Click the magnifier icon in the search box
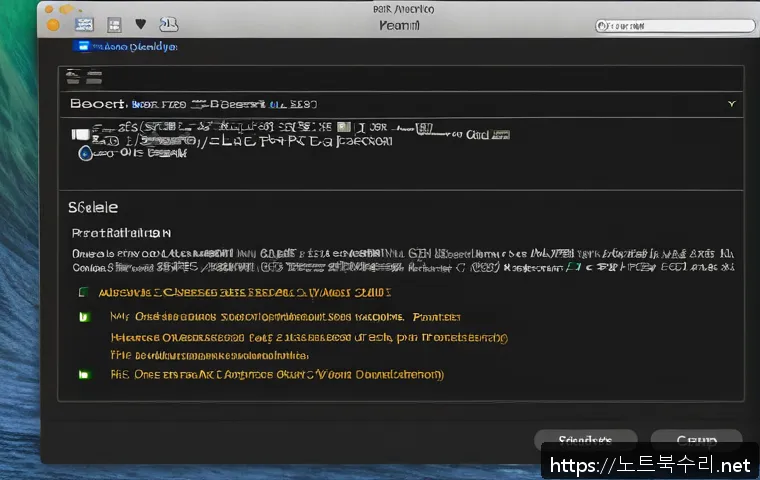This screenshot has width=760, height=480. 603,24
